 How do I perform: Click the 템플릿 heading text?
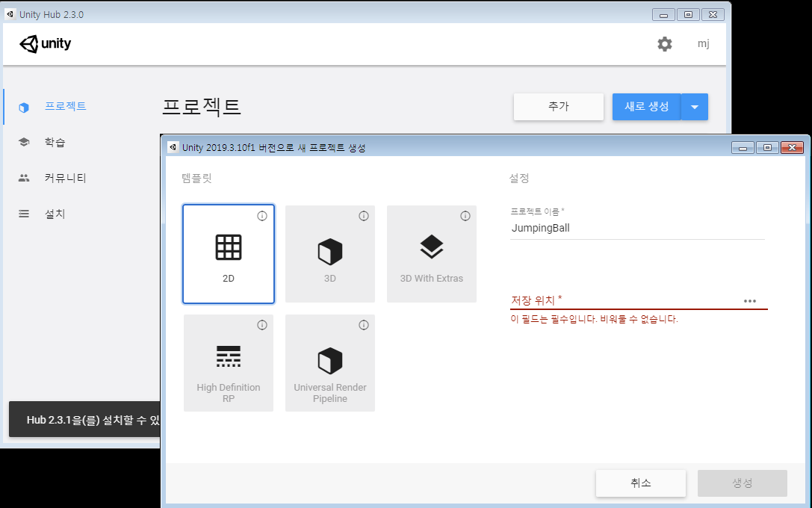196,178
